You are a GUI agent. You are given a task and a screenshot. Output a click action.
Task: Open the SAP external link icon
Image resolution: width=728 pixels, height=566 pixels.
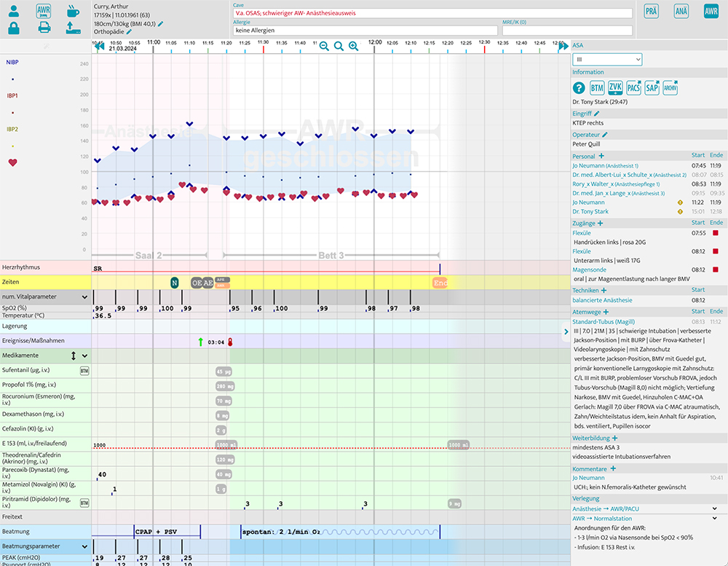[652, 88]
